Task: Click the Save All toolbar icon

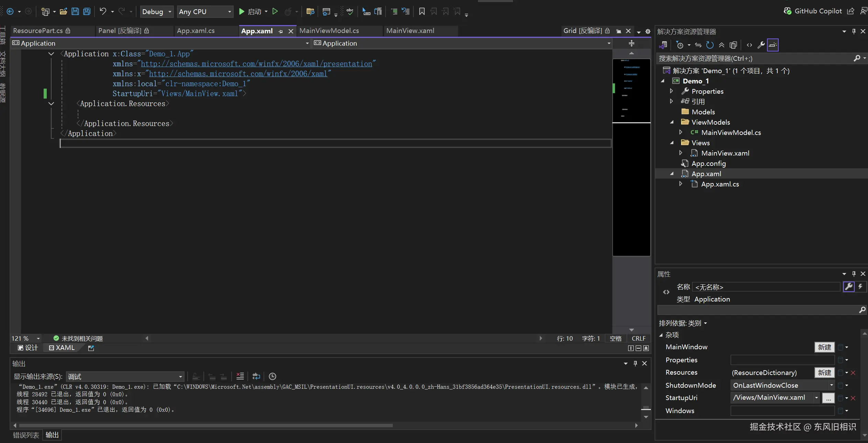Action: click(87, 11)
